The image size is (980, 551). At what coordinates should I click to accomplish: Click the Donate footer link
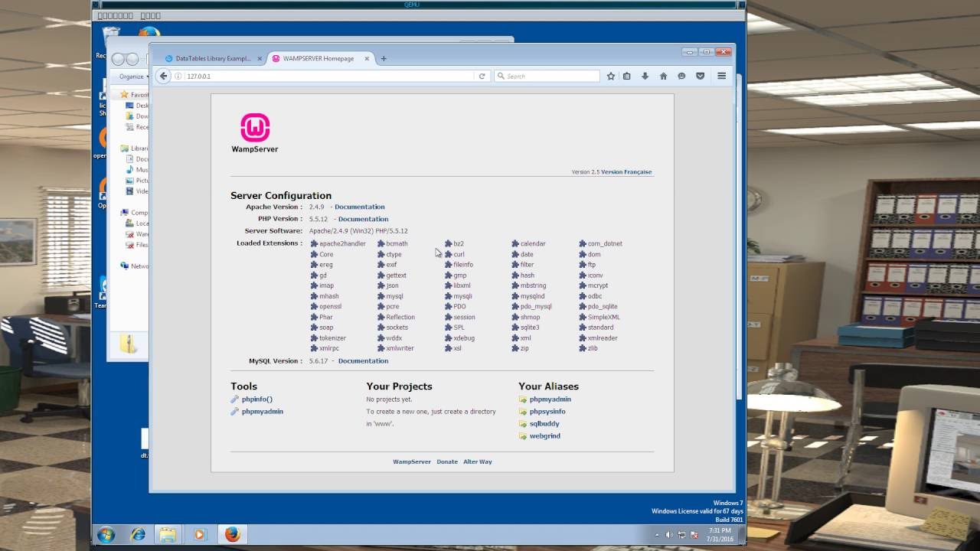pos(447,462)
